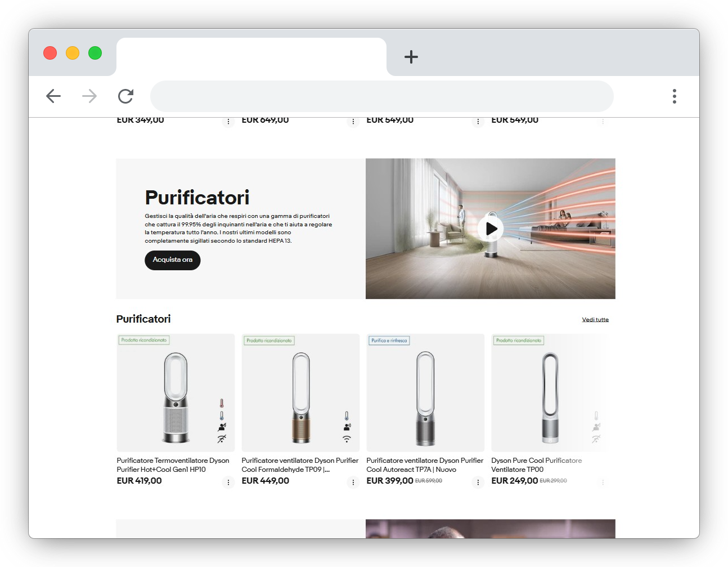Image resolution: width=728 pixels, height=567 pixels.
Task: Click the Acquista ora button
Action: tap(173, 260)
